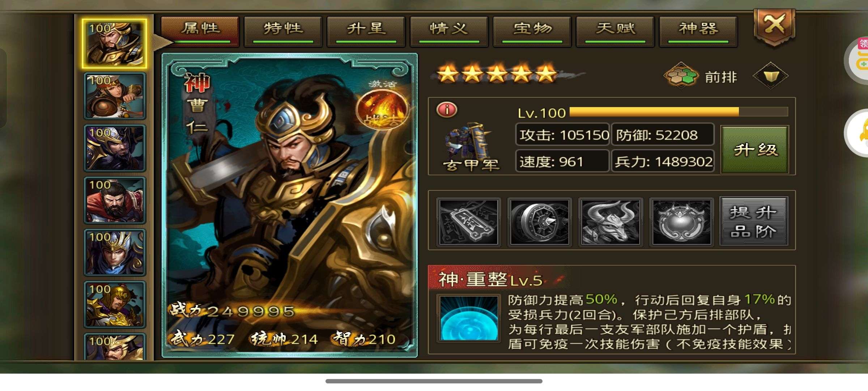The height and width of the screenshot is (391, 868).
Task: Open the 升星 tab
Action: [366, 31]
